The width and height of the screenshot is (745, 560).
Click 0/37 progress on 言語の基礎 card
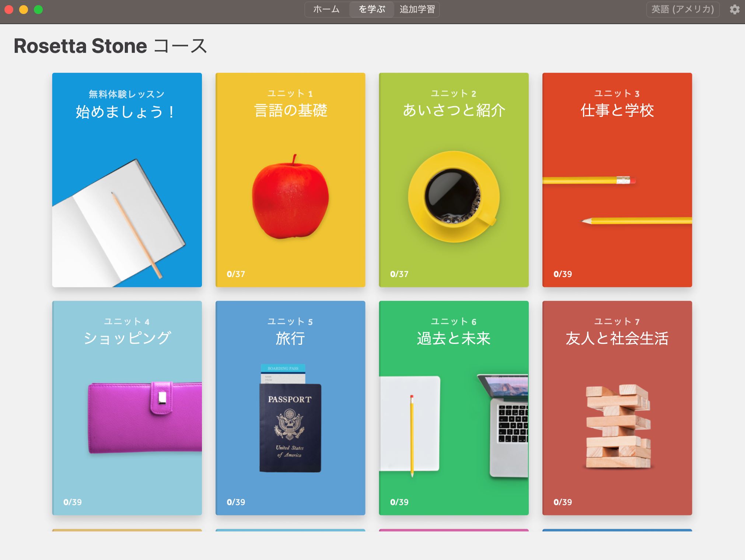coord(236,274)
